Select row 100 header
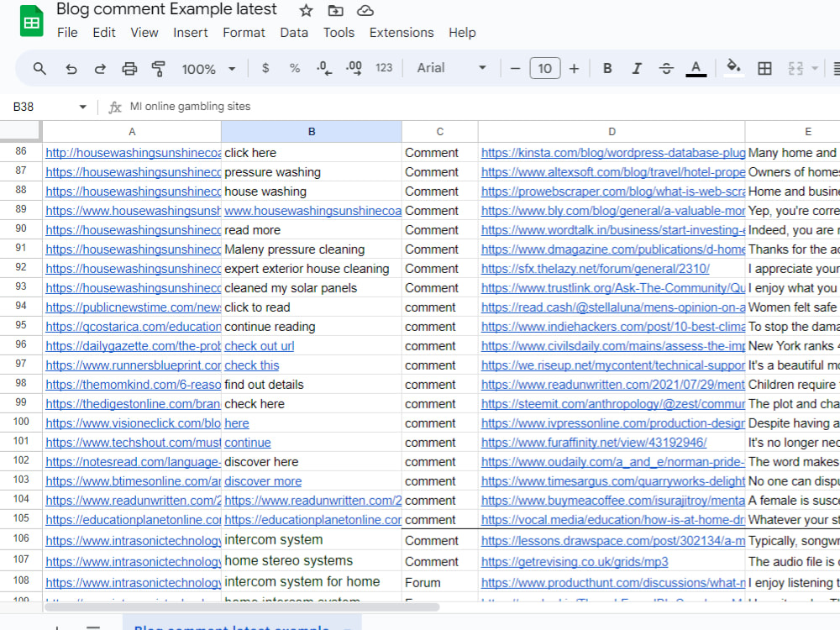This screenshot has width=840, height=630. click(21, 423)
